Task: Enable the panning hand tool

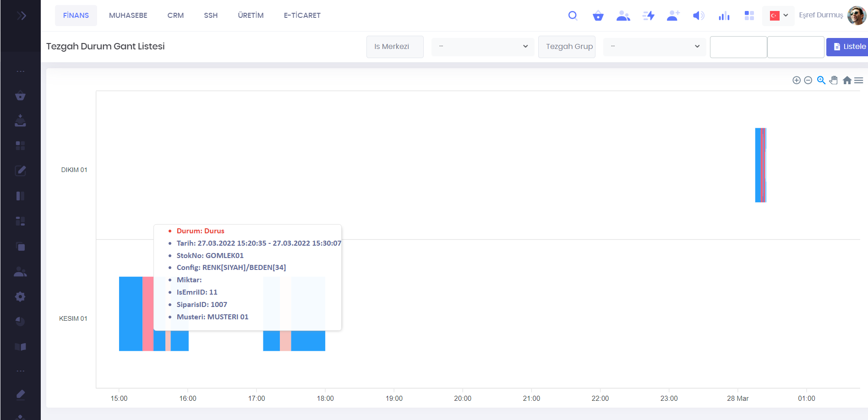Action: tap(834, 81)
